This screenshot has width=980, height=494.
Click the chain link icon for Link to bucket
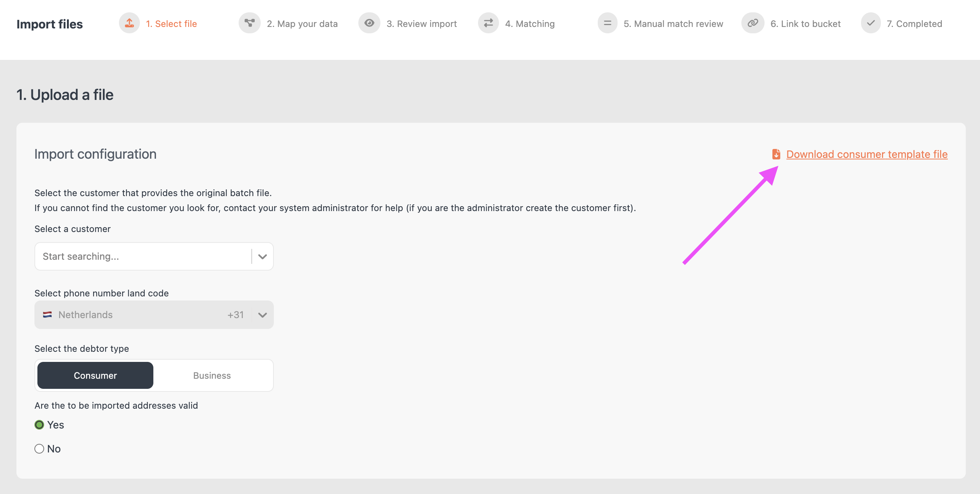tap(753, 23)
